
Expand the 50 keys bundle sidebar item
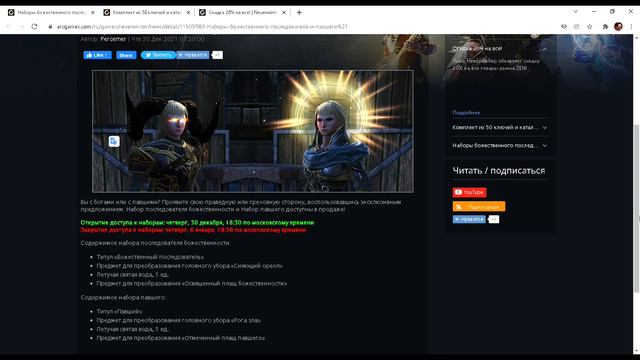coord(544,128)
